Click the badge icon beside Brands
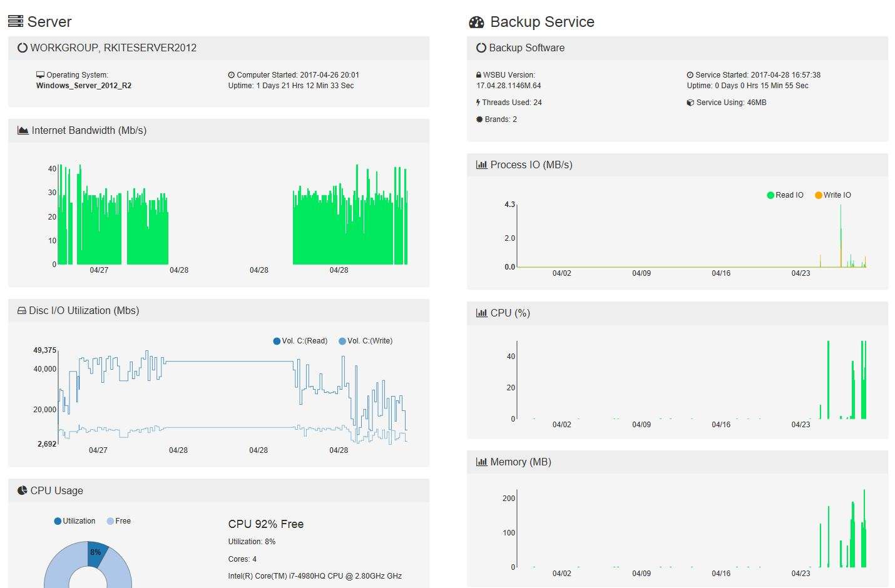895x588 pixels. pos(479,119)
